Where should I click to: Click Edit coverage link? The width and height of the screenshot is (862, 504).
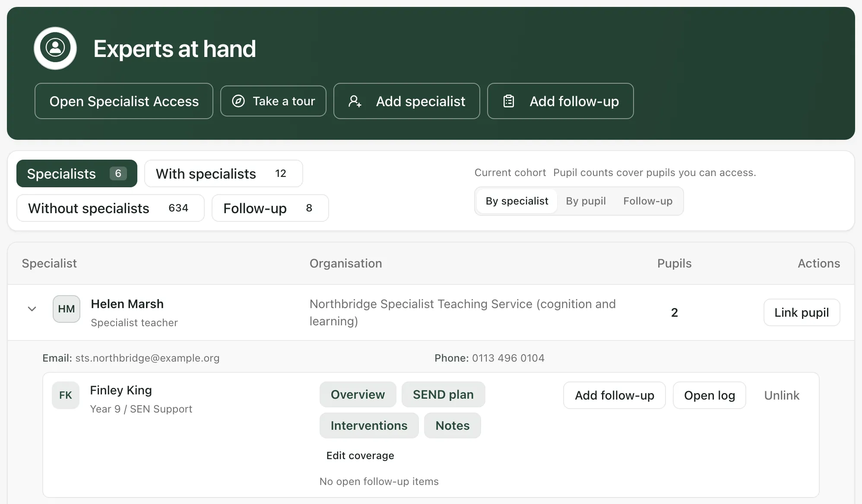(x=360, y=456)
